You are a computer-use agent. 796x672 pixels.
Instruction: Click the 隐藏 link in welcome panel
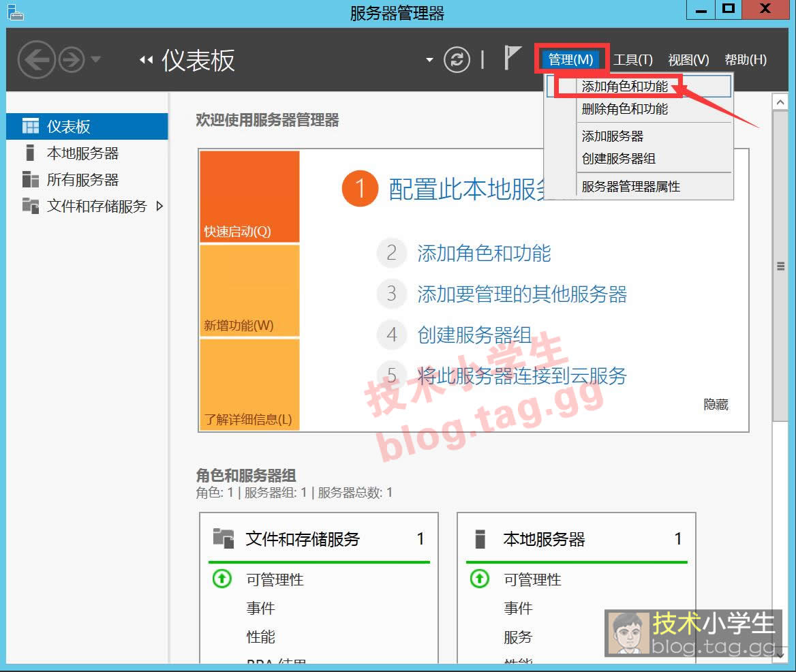(x=716, y=405)
